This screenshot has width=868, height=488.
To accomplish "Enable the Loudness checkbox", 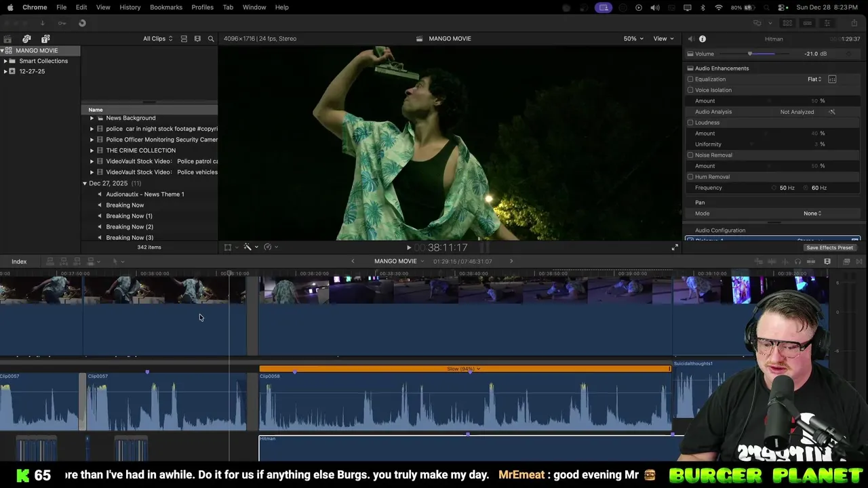I will (x=690, y=123).
